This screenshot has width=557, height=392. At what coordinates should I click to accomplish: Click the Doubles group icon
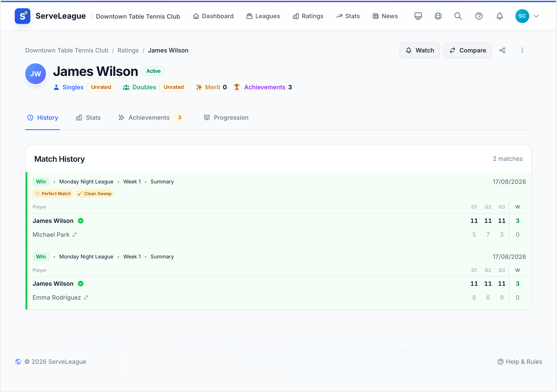pos(126,87)
